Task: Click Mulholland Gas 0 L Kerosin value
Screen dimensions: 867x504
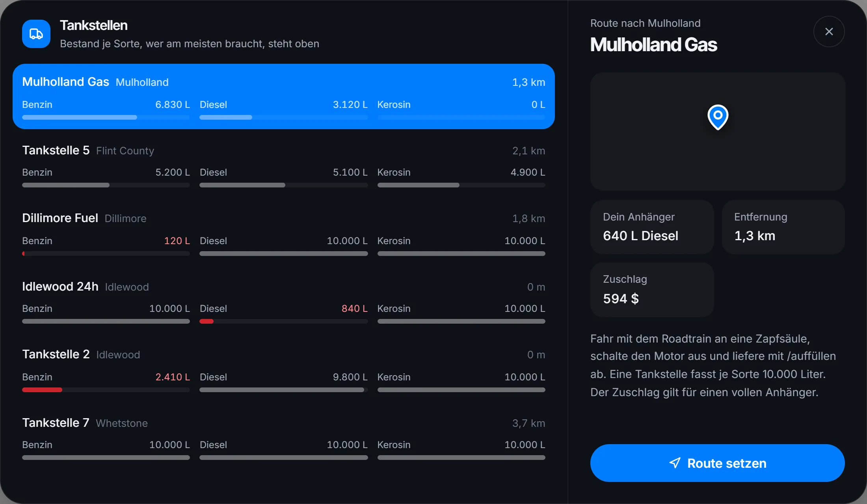Action: [x=538, y=104]
